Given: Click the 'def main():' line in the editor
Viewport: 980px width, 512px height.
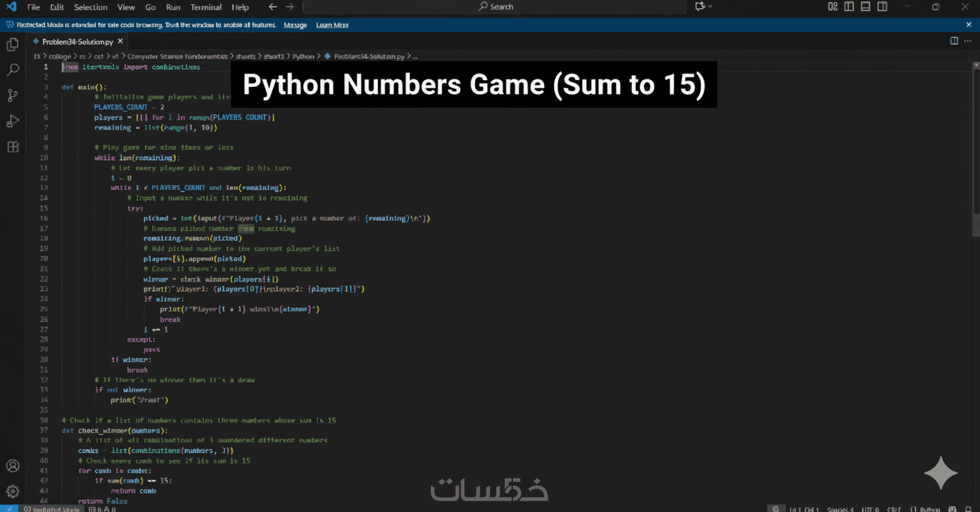Looking at the screenshot, I should (x=84, y=87).
